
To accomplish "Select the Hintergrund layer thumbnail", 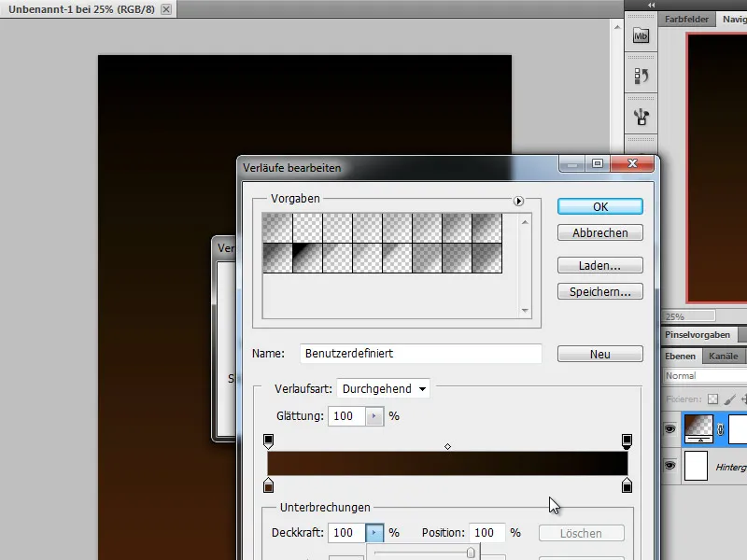I will [696, 466].
